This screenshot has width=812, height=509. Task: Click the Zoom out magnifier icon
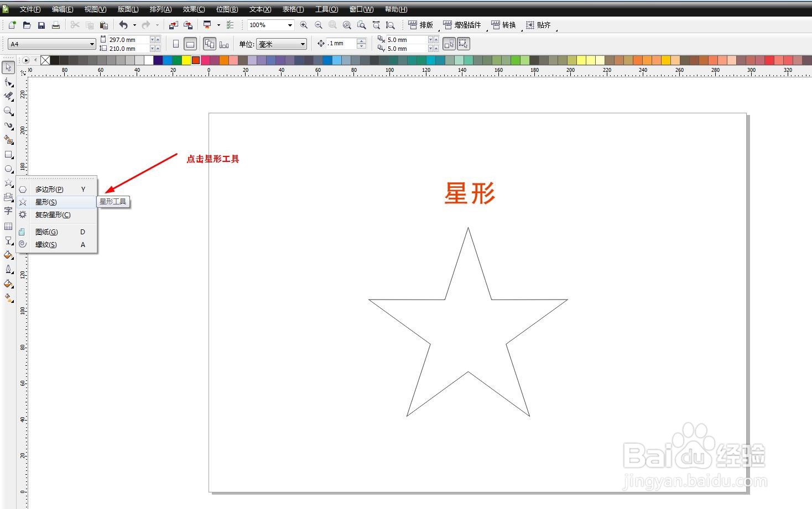click(318, 25)
